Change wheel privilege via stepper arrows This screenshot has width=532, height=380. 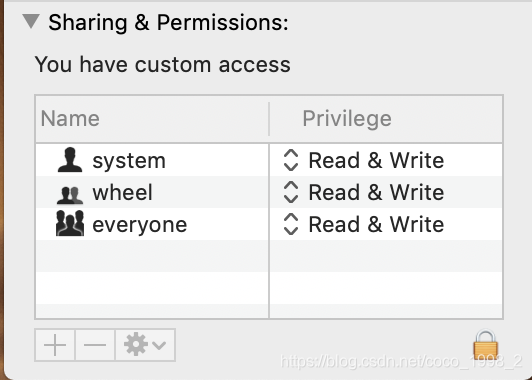coord(291,192)
